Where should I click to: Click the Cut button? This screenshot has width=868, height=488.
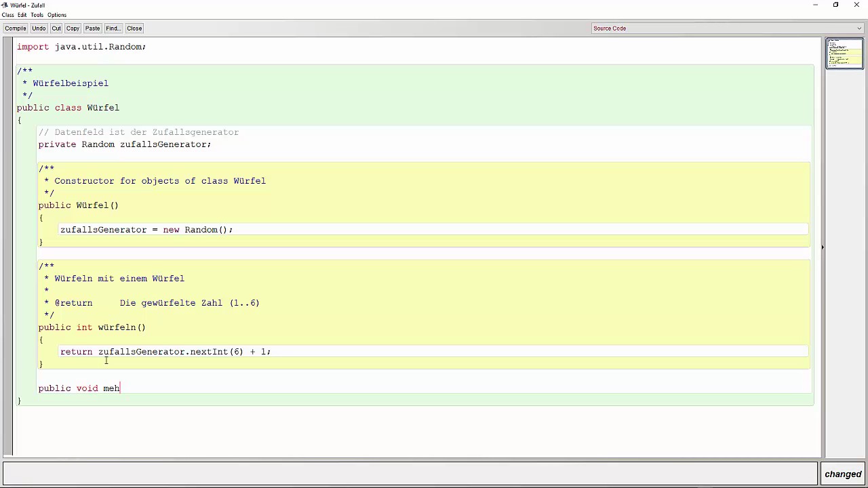click(56, 28)
